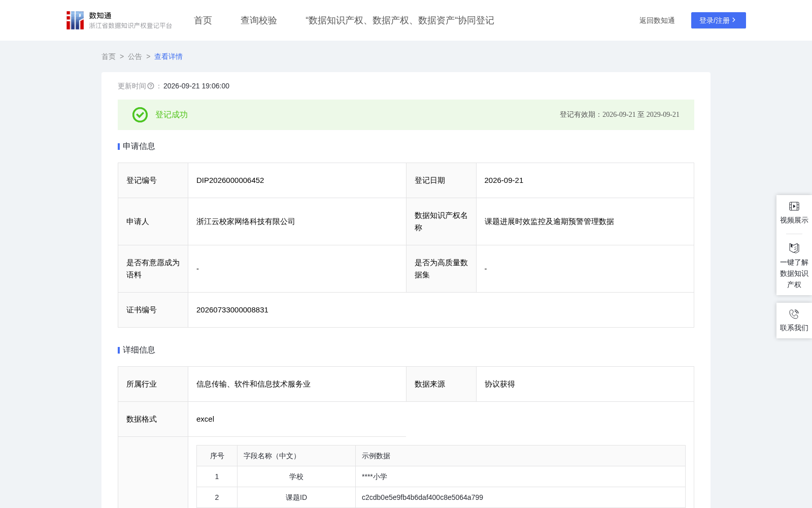Click the 是否有意愿成为语料 label
The height and width of the screenshot is (508, 812).
pos(153,269)
